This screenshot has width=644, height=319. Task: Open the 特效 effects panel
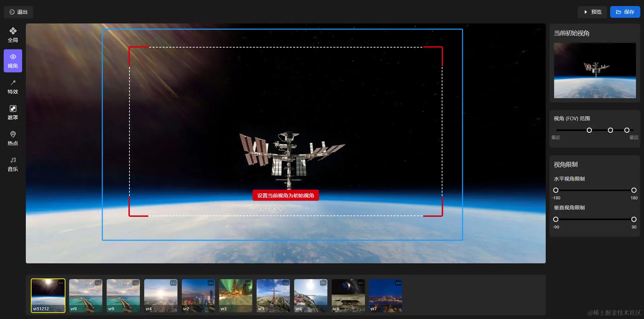13,86
